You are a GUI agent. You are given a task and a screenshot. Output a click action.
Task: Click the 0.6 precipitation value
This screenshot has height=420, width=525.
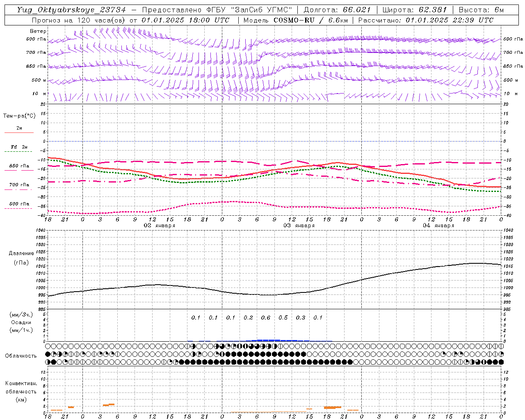coord(265,317)
